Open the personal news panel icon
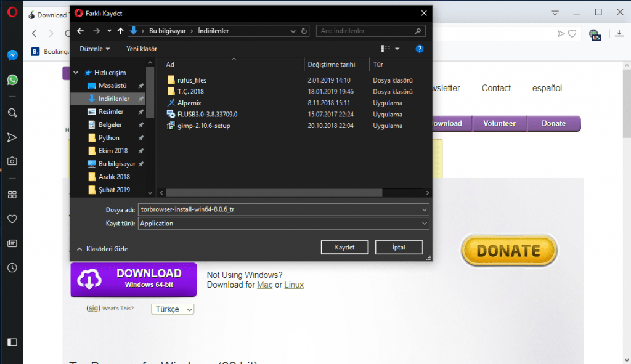The height and width of the screenshot is (364, 631). 12,243
